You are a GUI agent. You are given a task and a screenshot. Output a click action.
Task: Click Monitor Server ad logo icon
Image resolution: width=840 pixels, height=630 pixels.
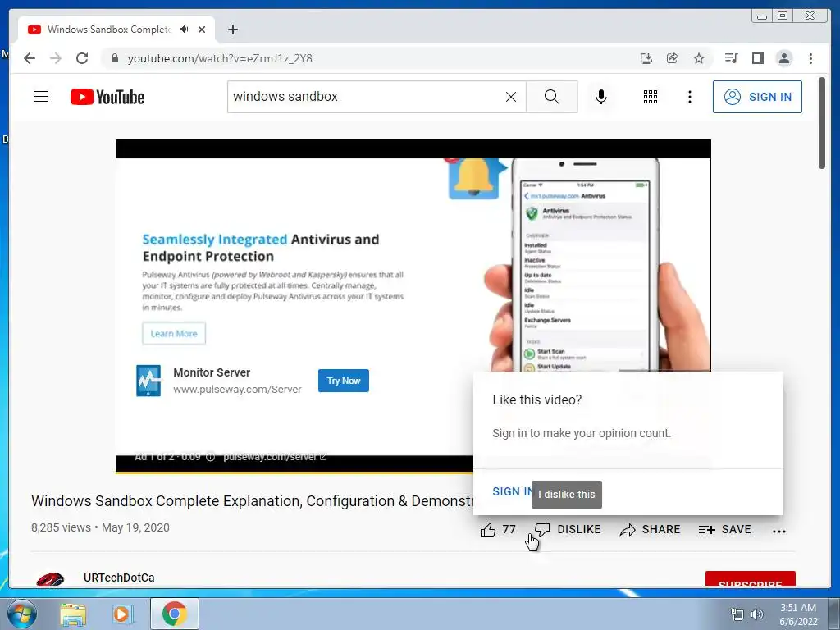coord(148,381)
